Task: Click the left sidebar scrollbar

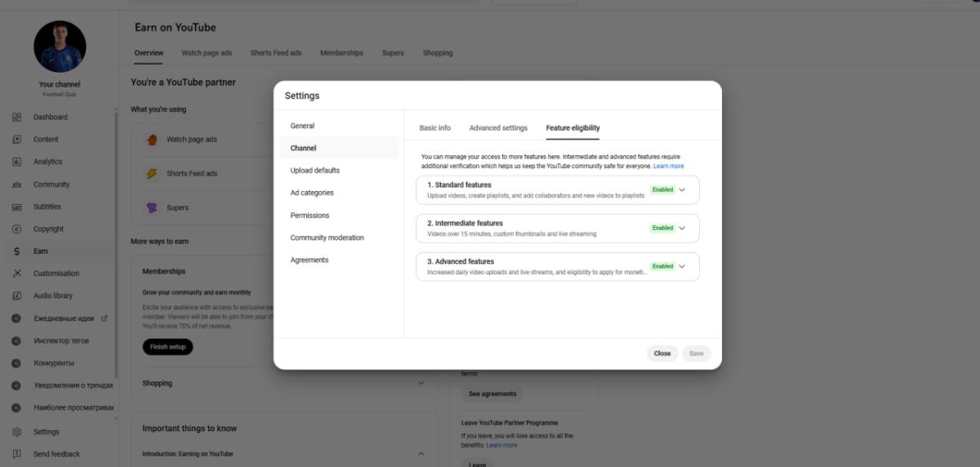Action: 115,245
